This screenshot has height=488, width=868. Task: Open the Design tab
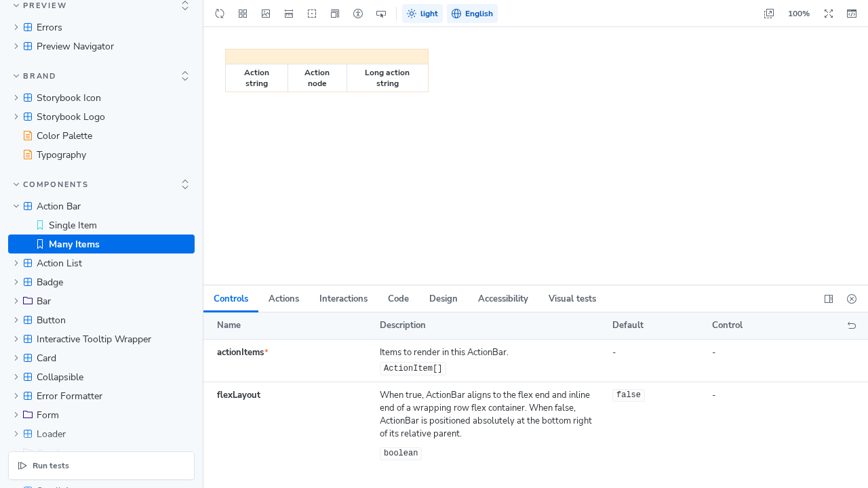point(443,299)
